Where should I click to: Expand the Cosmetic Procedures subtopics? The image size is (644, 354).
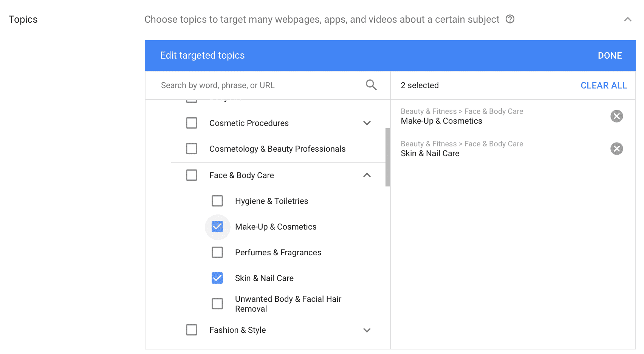tap(367, 123)
